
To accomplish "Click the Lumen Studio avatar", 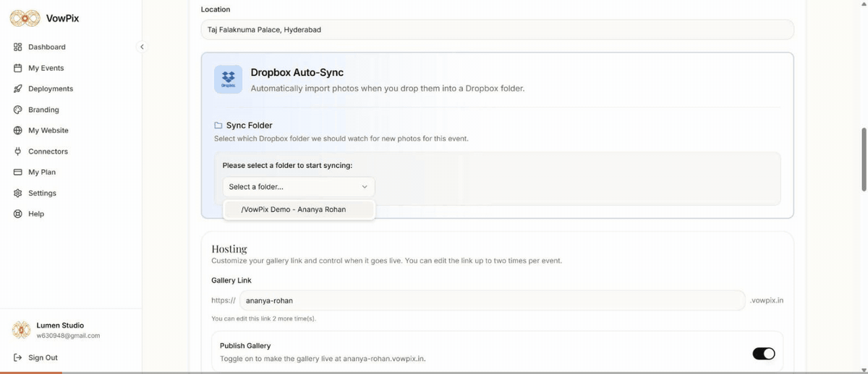I will [x=22, y=330].
